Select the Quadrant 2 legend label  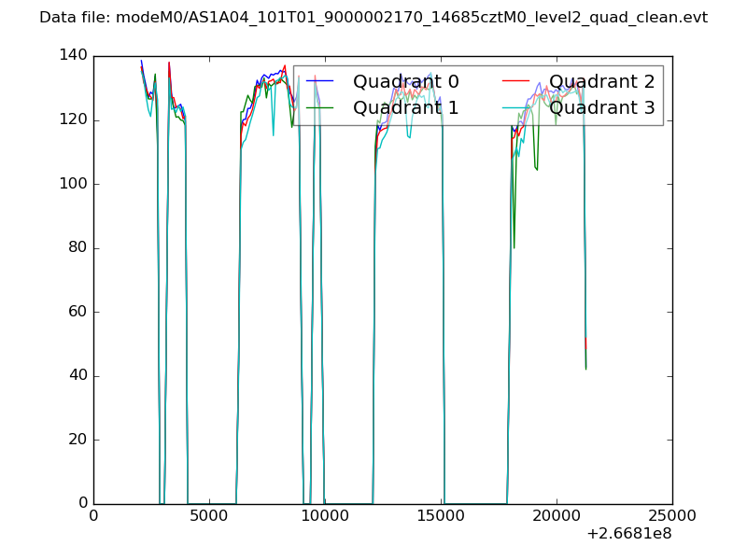coord(601,81)
